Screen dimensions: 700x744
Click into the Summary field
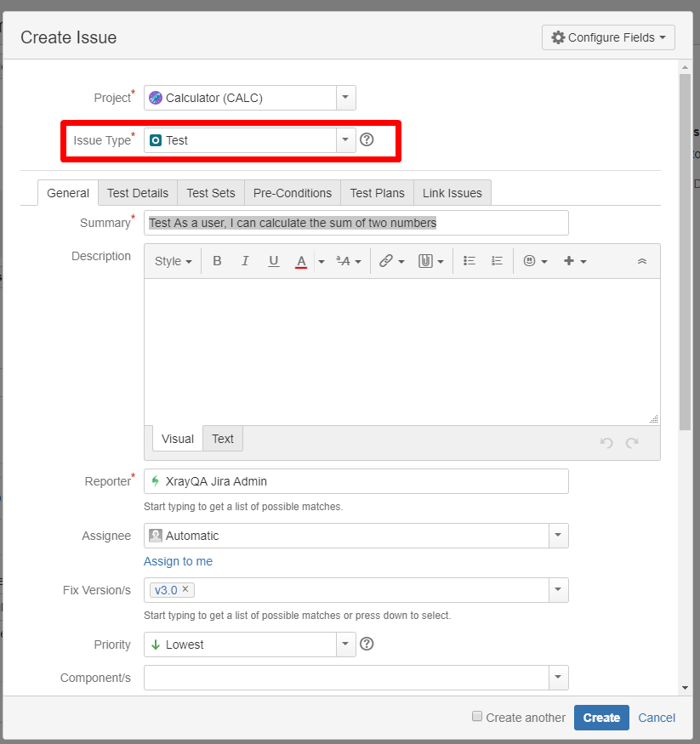[356, 223]
